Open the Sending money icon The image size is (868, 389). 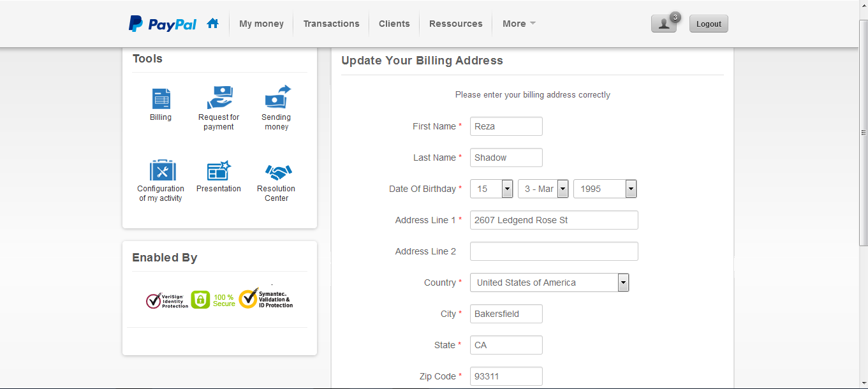(x=277, y=97)
